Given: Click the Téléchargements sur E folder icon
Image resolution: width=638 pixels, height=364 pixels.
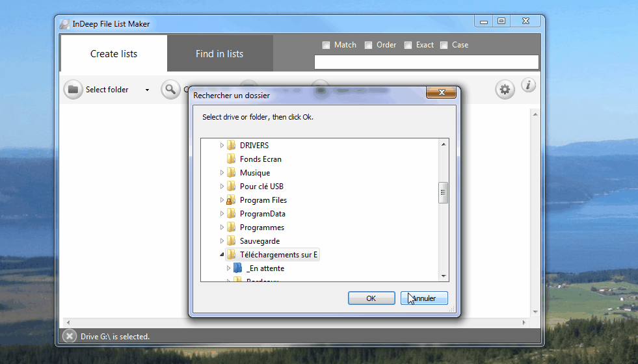Looking at the screenshot, I should 231,255.
